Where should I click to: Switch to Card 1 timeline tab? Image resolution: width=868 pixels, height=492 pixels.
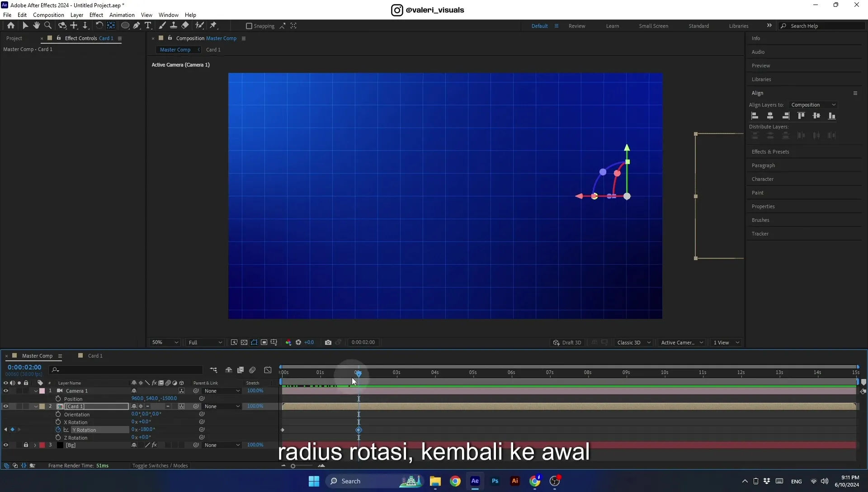pyautogui.click(x=95, y=356)
